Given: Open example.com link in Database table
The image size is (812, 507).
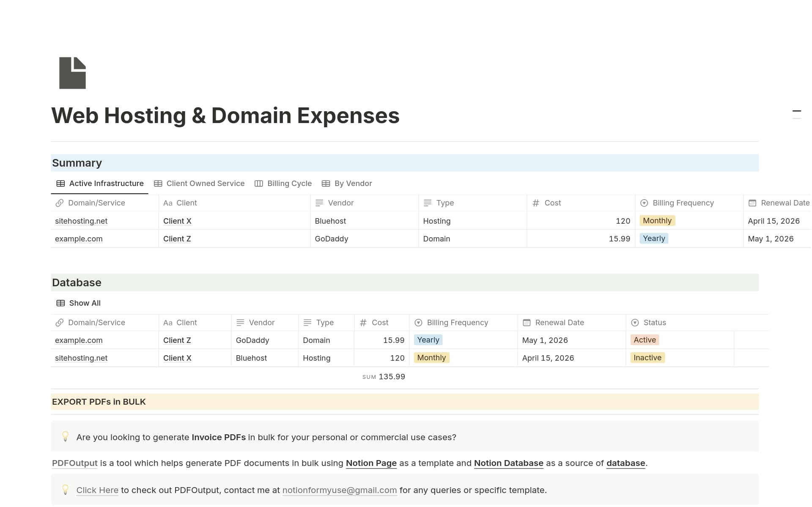Looking at the screenshot, I should tap(79, 340).
